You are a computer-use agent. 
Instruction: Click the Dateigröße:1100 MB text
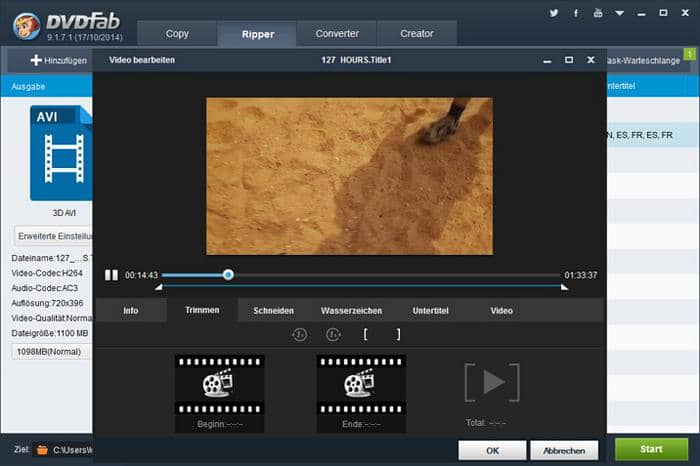click(x=50, y=333)
